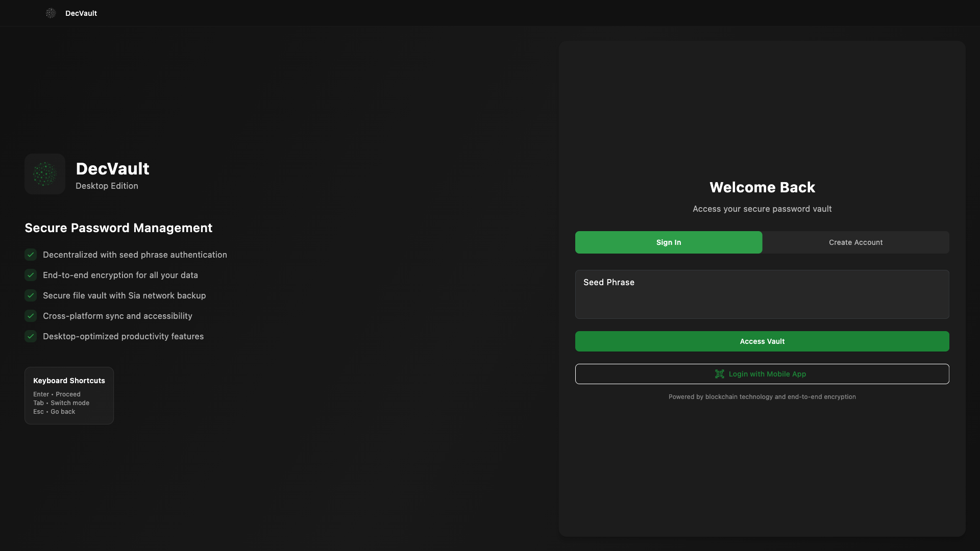Click inside the Seed Phrase field
The image size is (980, 551).
tap(762, 294)
